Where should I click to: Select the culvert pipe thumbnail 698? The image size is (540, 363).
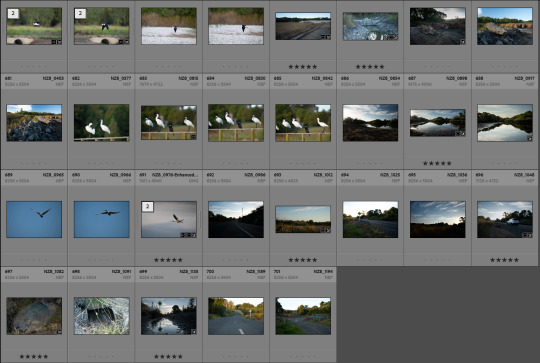[102, 316]
